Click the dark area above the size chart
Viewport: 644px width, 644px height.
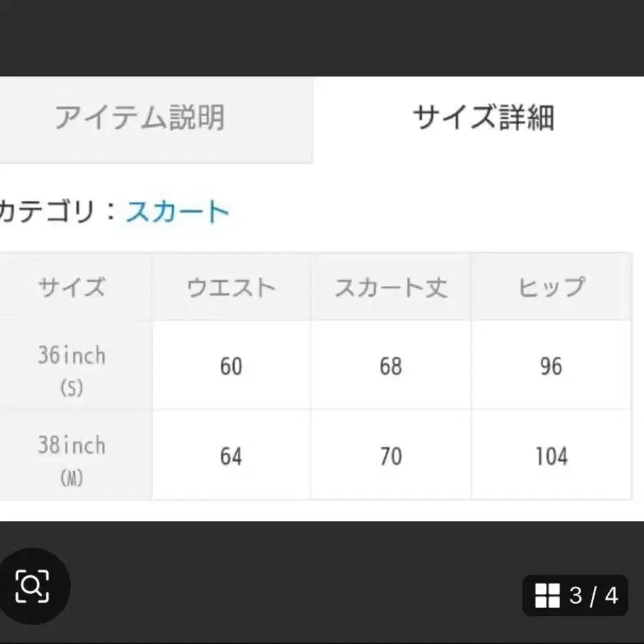pyautogui.click(x=322, y=37)
